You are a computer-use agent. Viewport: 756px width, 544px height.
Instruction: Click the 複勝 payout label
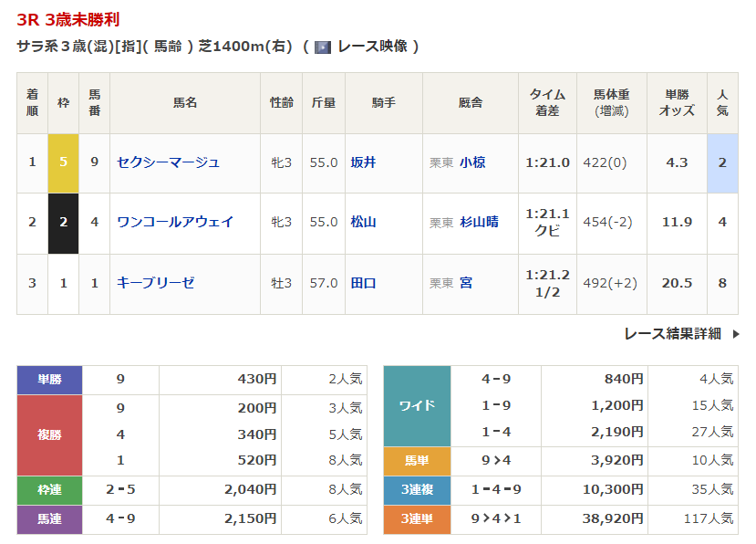click(49, 434)
